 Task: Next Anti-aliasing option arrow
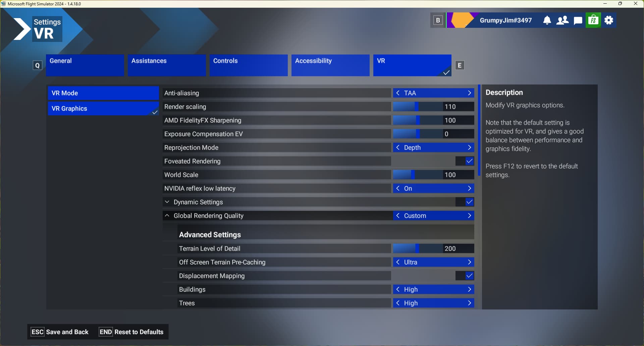coord(470,93)
